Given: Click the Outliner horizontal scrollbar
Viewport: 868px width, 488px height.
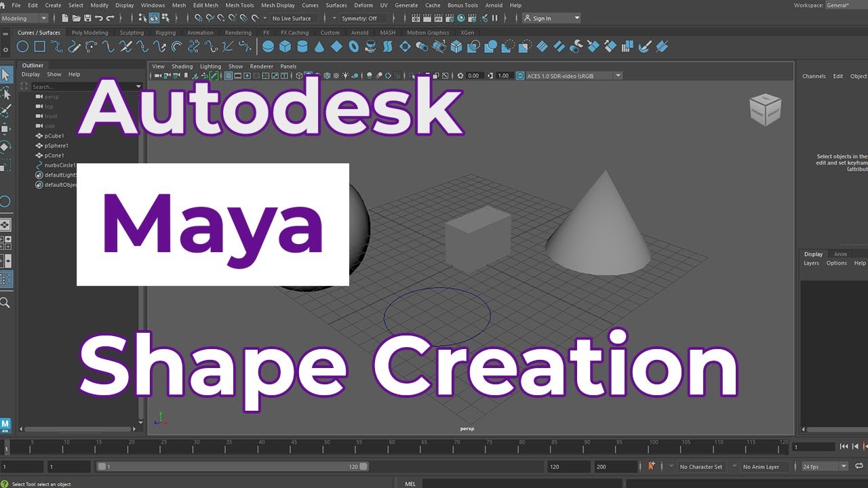Looking at the screenshot, I should click(x=77, y=429).
